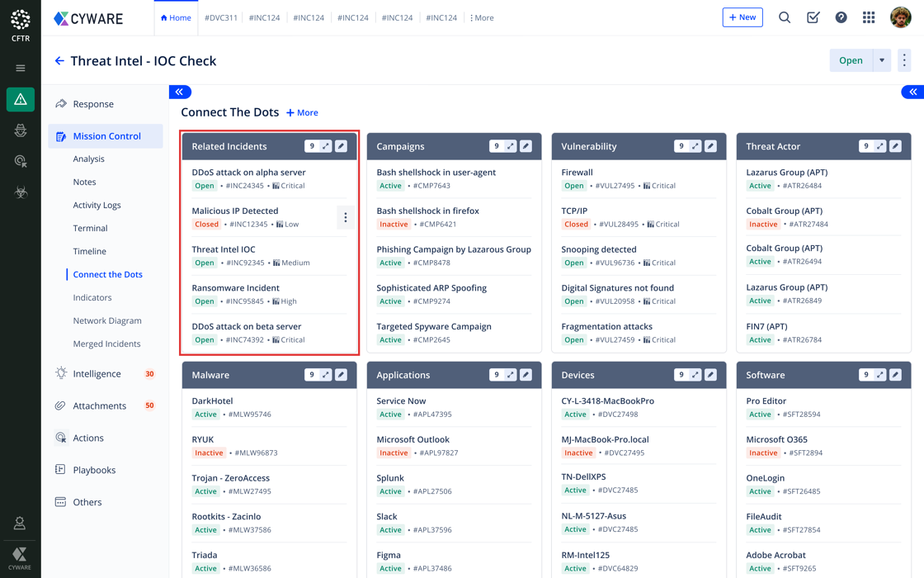Click the search icon in top bar
The height and width of the screenshot is (578, 924).
(785, 17)
